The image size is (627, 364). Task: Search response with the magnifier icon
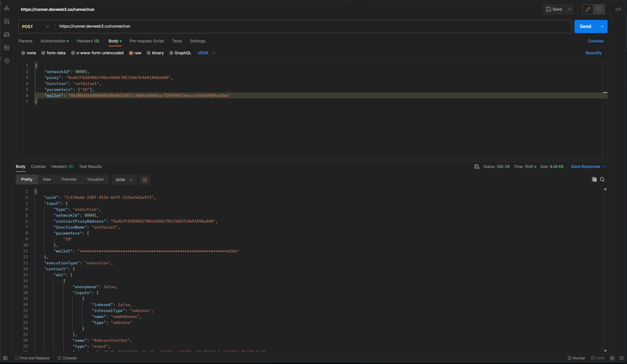(602, 179)
